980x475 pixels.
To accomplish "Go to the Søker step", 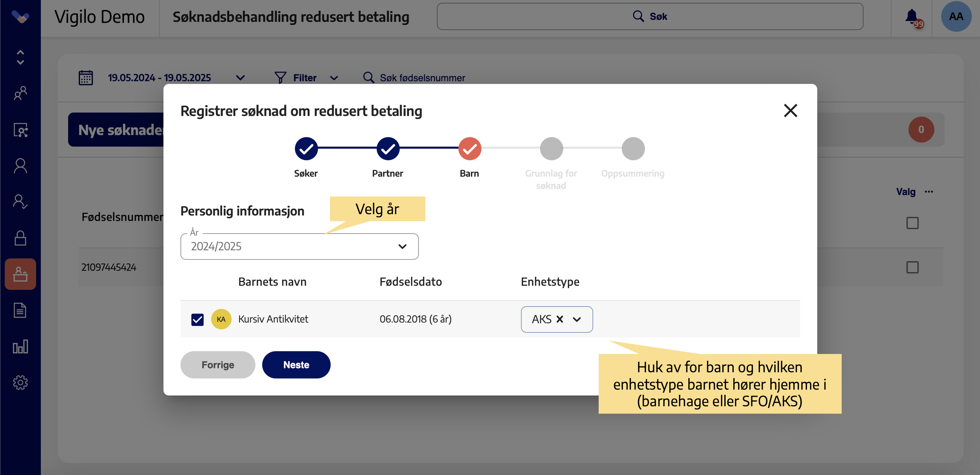I will (306, 148).
